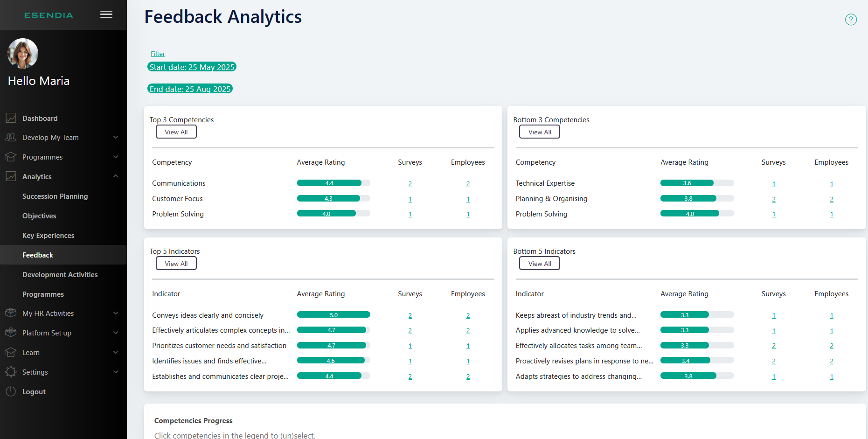This screenshot has height=439, width=868.
Task: Click the hamburger menu icon
Action: click(x=106, y=14)
